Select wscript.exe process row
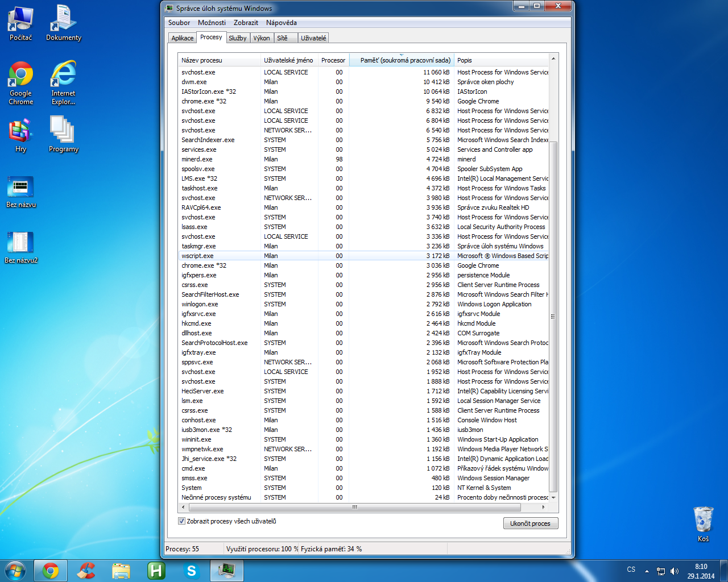 (364, 256)
